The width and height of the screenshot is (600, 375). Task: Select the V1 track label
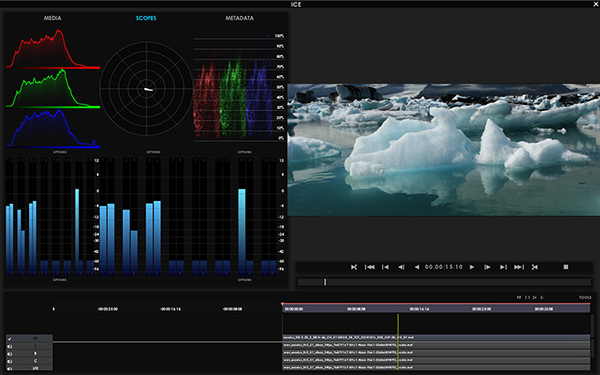[35, 339]
